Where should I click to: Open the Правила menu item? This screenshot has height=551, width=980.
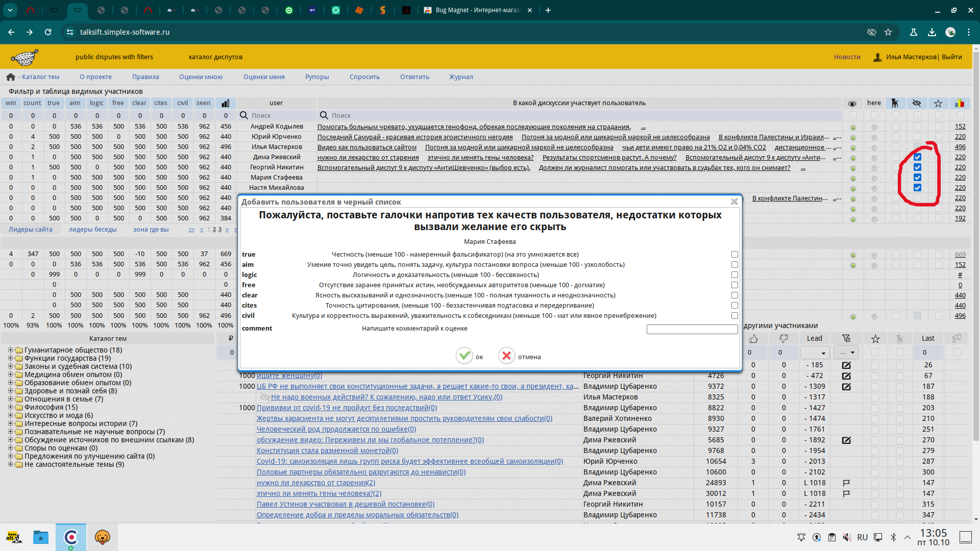pos(145,77)
